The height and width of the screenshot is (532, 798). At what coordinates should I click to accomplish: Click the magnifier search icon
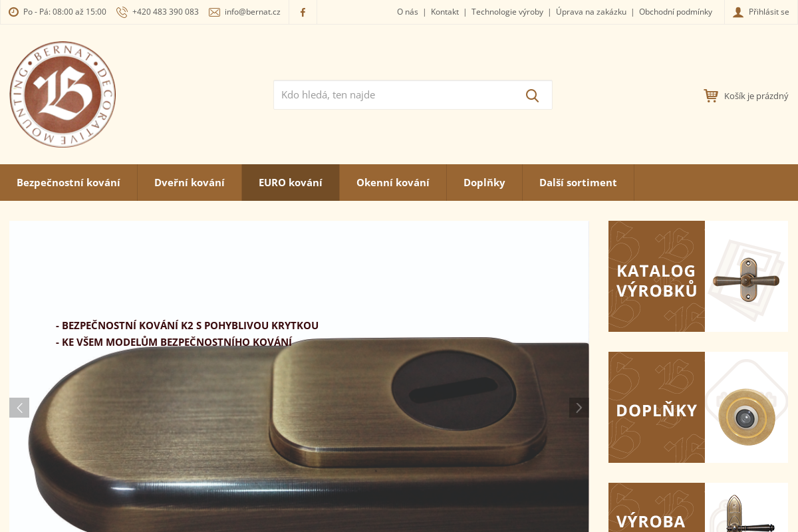tap(532, 95)
